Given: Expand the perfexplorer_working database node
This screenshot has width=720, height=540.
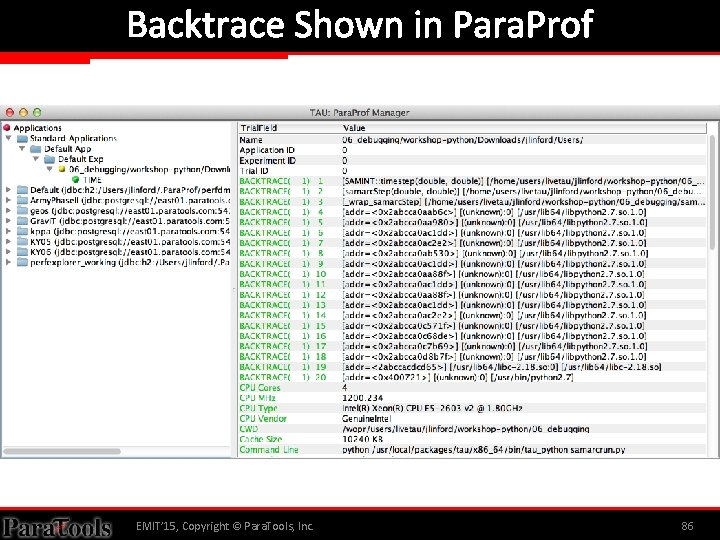Looking at the screenshot, I should pos(8,262).
